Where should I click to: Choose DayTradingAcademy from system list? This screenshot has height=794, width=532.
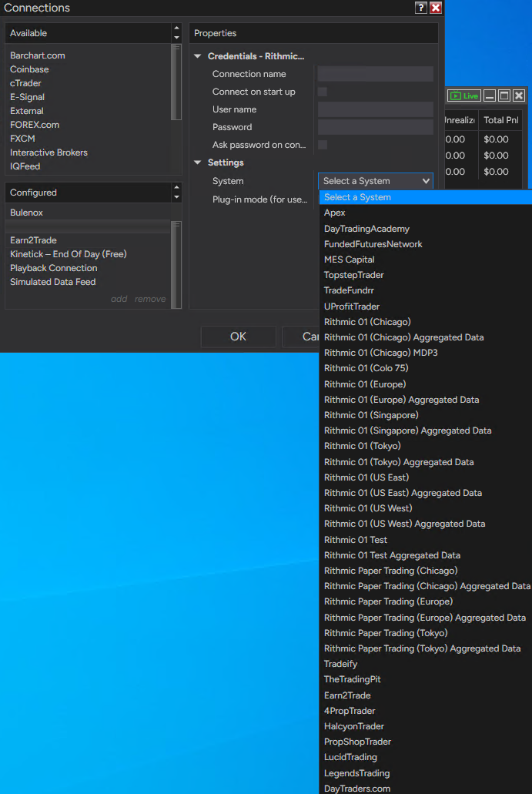click(367, 229)
